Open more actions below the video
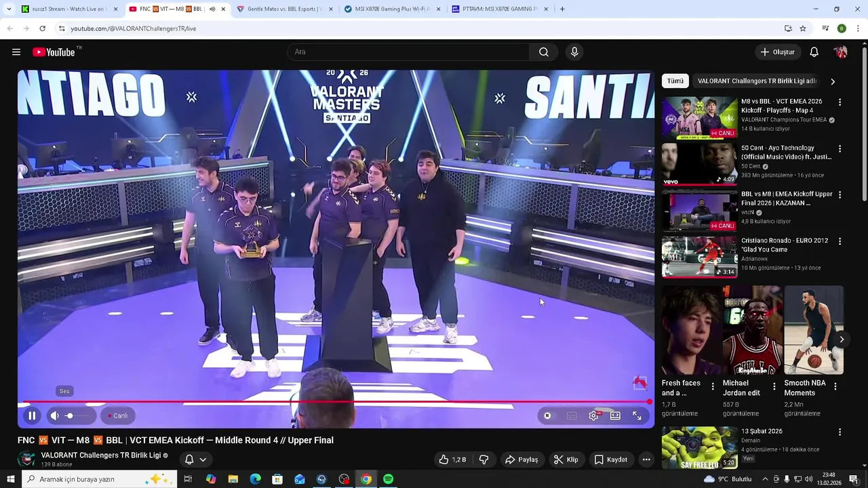The image size is (868, 488). click(646, 460)
